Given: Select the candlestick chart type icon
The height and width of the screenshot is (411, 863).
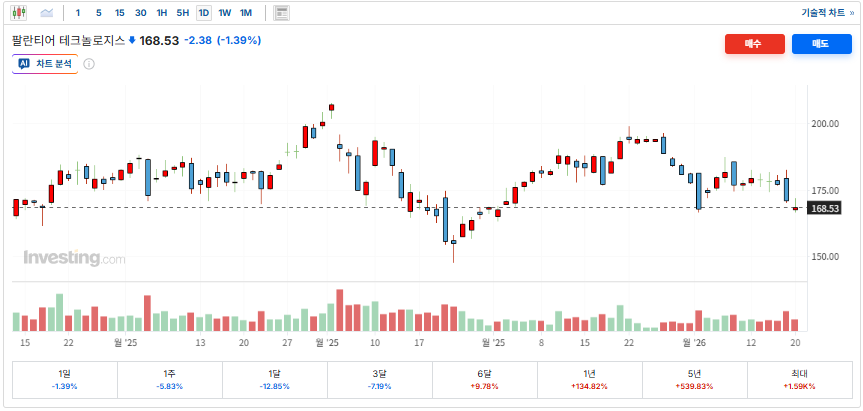Looking at the screenshot, I should pyautogui.click(x=19, y=12).
